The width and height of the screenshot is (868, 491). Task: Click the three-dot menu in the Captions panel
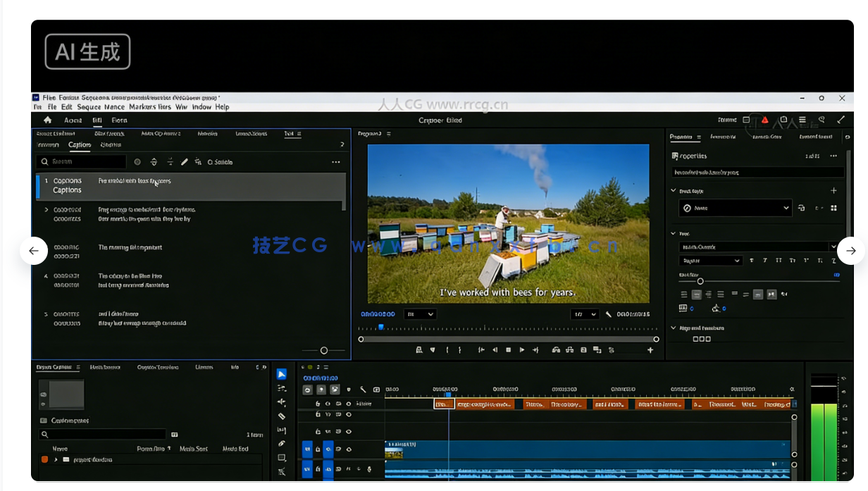336,162
